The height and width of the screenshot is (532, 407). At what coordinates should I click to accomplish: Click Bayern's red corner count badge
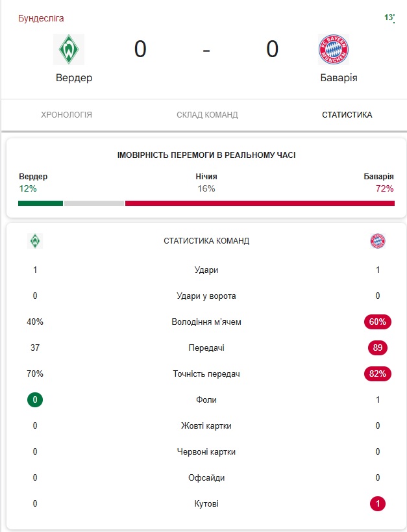[378, 503]
